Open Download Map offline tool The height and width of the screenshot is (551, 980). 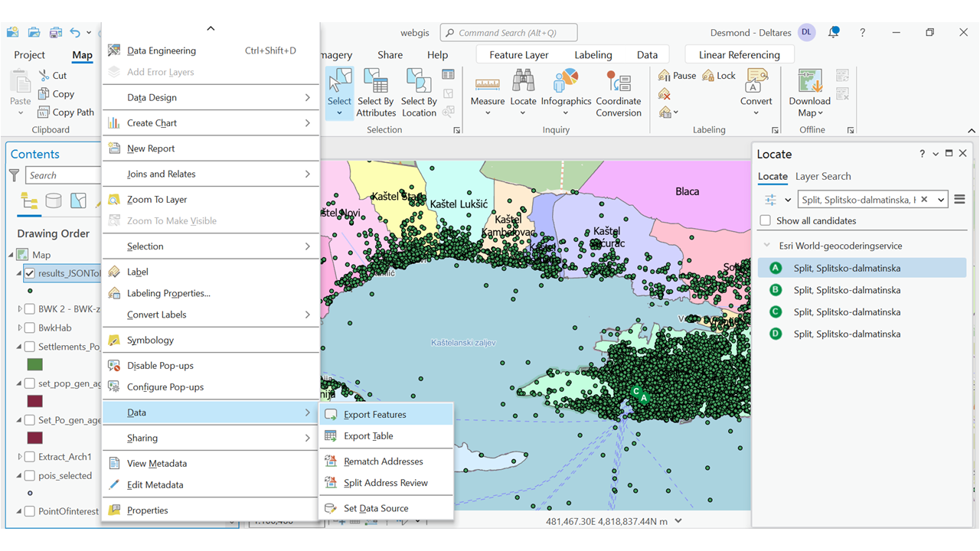coord(810,93)
